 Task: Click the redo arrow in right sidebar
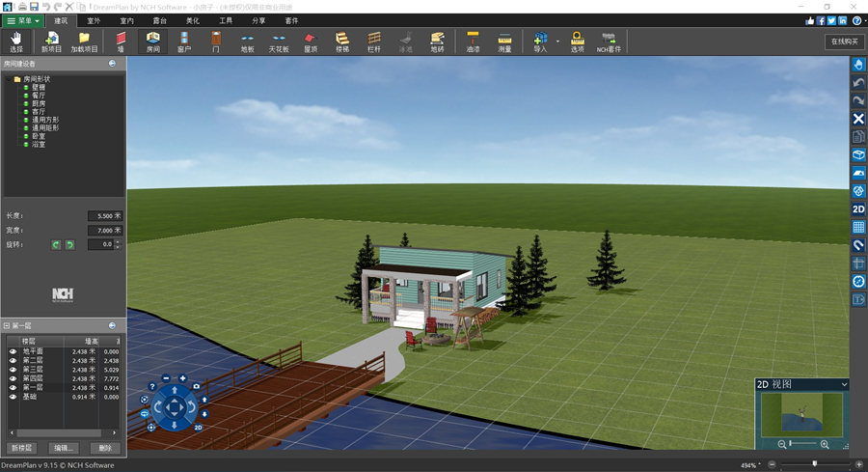pyautogui.click(x=858, y=100)
